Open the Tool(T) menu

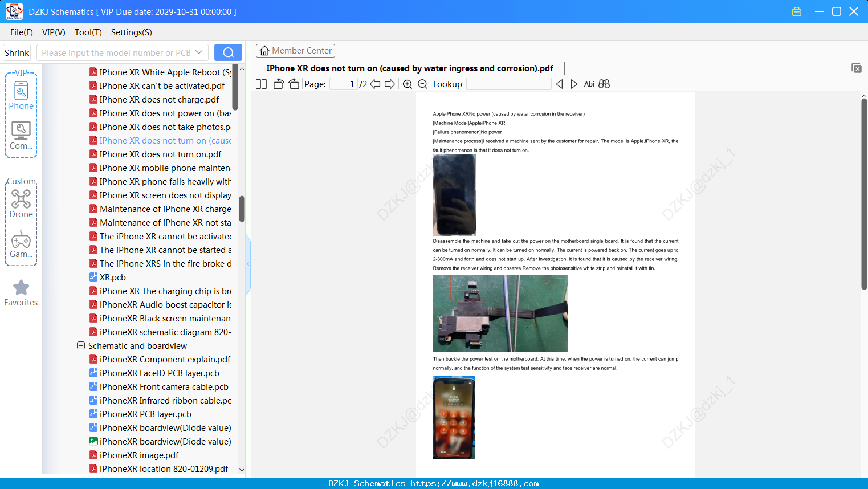coord(88,32)
